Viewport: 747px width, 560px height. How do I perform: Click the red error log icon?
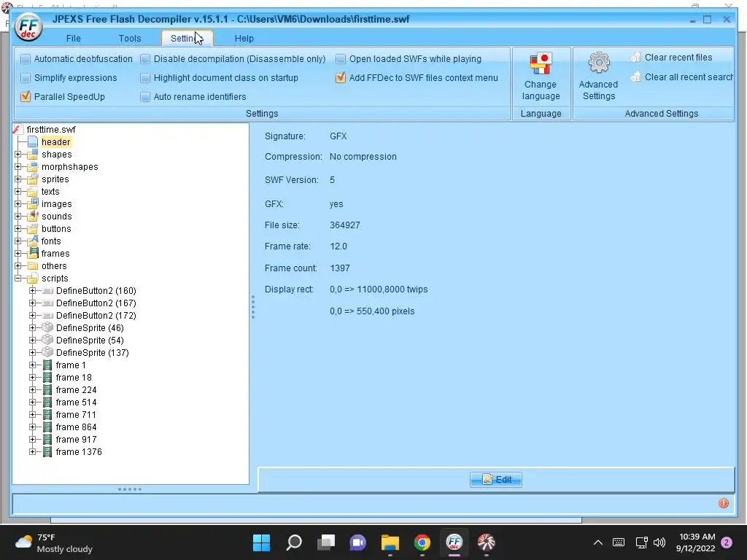tap(723, 503)
